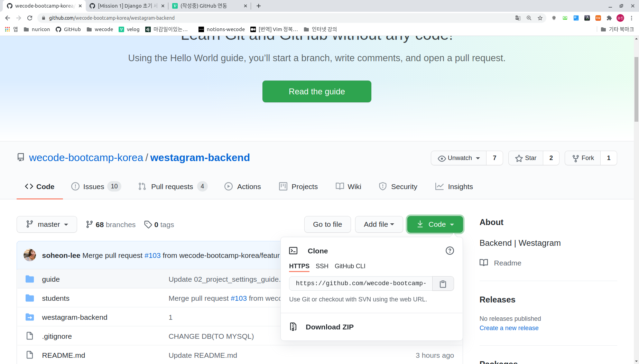The width and height of the screenshot is (639, 364).
Task: Open the GitHub bookmark
Action: click(68, 29)
